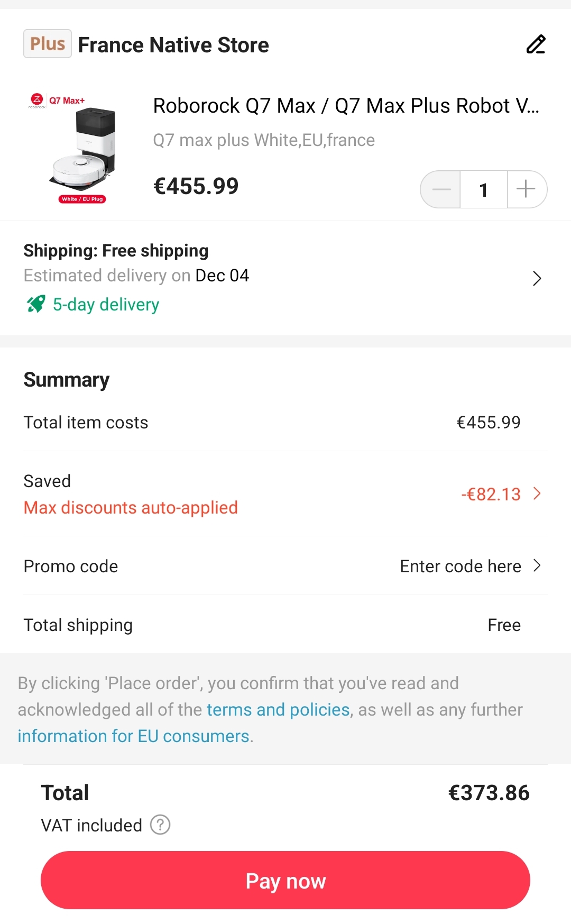Tap the Plus store badge

[x=48, y=44]
